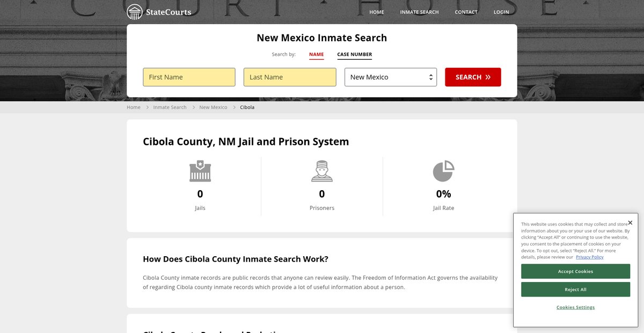This screenshot has height=333, width=644.
Task: Open the Privacy Policy link
Action: [590, 257]
